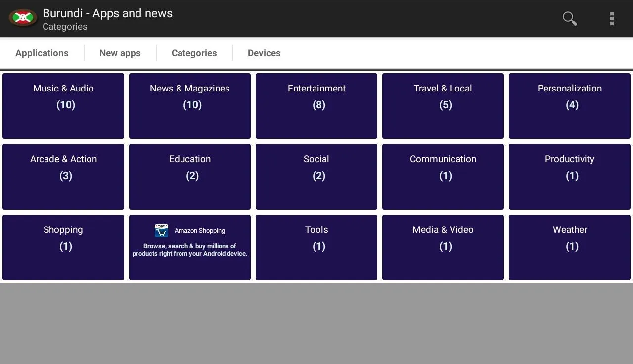
Task: Open the News & Magazines category
Action: (190, 106)
